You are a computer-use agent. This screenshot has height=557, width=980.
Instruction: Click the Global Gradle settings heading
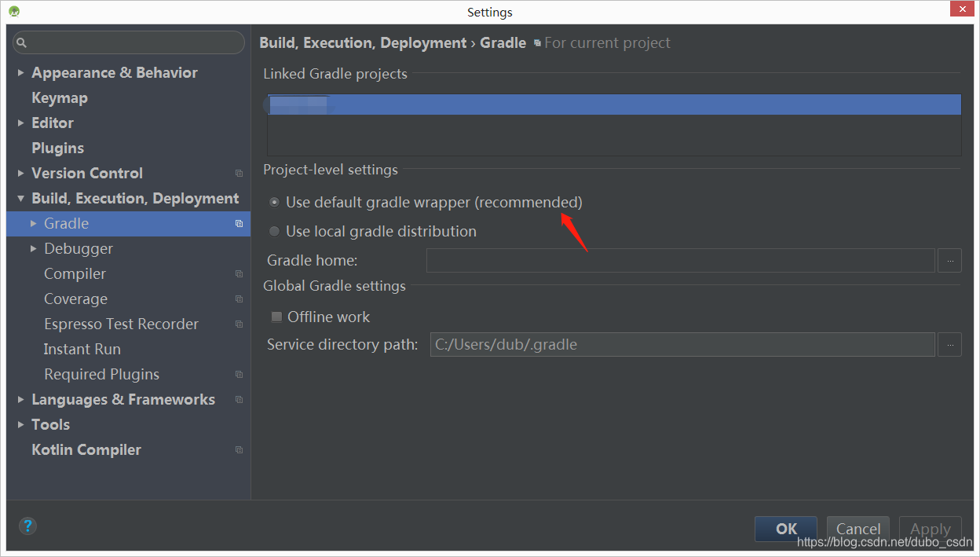(335, 286)
